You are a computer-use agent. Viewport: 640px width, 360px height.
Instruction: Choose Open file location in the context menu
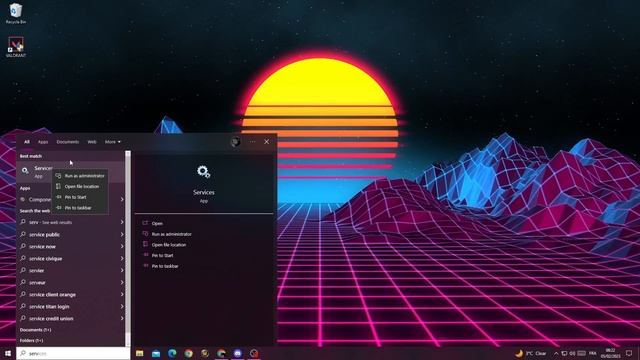point(80,187)
